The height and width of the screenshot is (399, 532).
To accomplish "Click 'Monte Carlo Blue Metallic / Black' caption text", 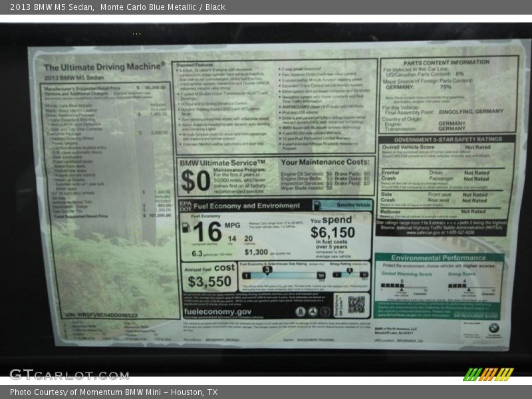I will (162, 7).
